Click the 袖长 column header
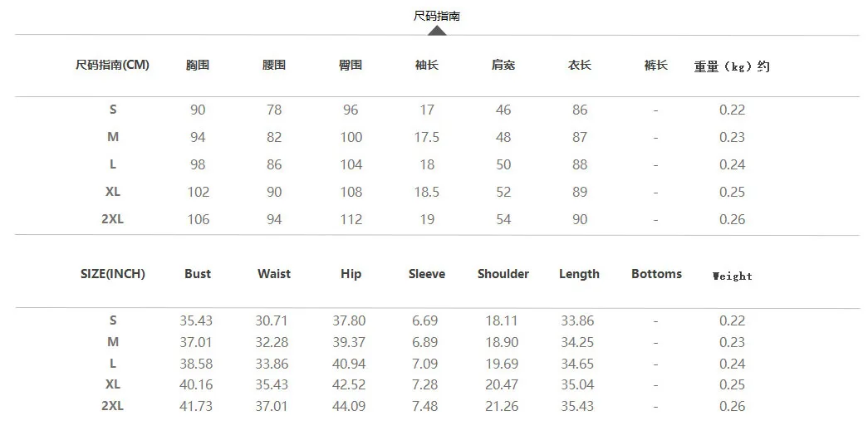This screenshot has height=445, width=868. tap(427, 66)
